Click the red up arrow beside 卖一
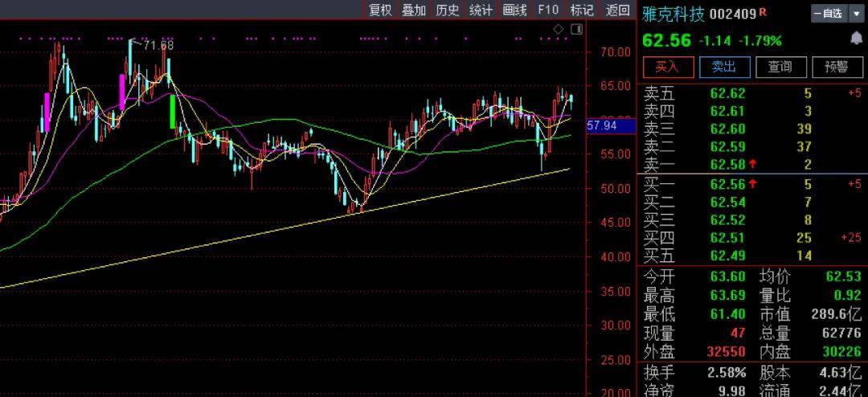Viewport: 868px width, 397px height. tap(752, 164)
